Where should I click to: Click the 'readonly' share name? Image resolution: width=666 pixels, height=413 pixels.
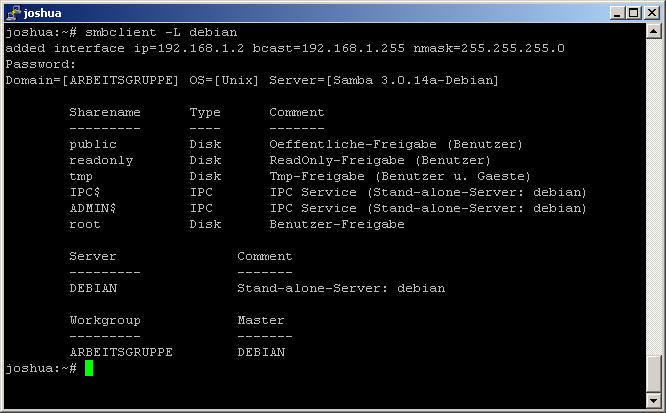(101, 160)
